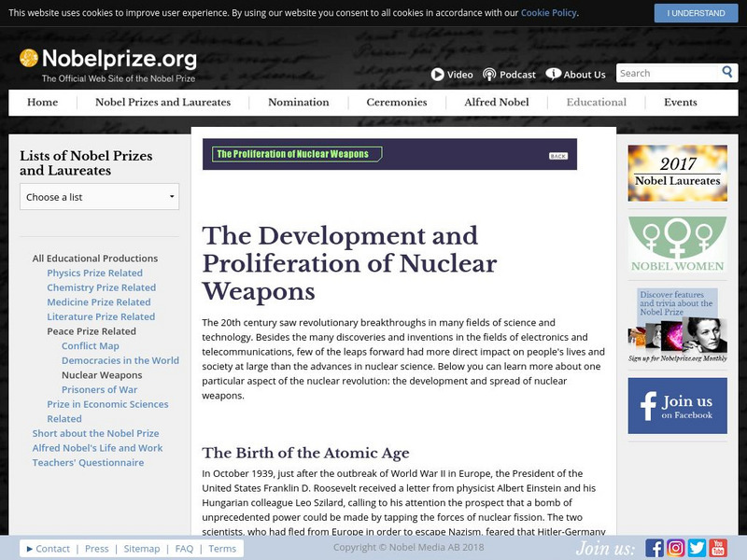This screenshot has width=747, height=560.
Task: Open the 'Choose a list' dropdown
Action: (x=99, y=197)
